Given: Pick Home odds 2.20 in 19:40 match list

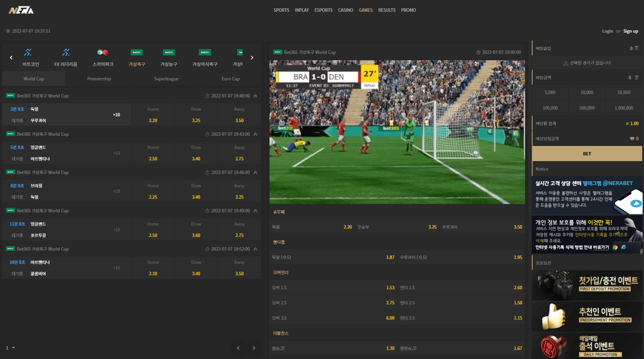Looking at the screenshot, I should pyautogui.click(x=153, y=114).
